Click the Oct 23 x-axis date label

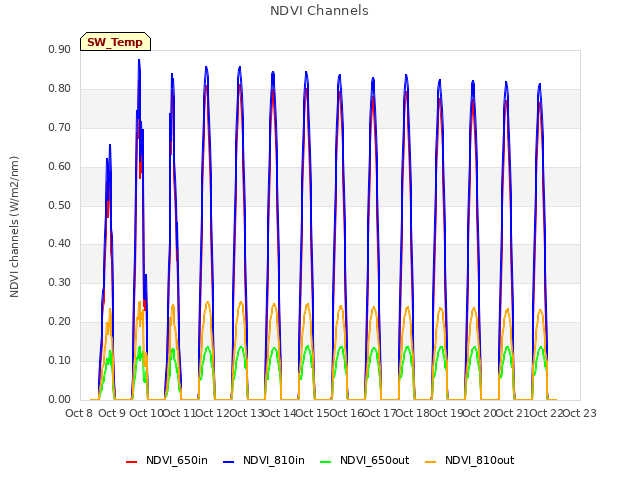click(x=580, y=413)
